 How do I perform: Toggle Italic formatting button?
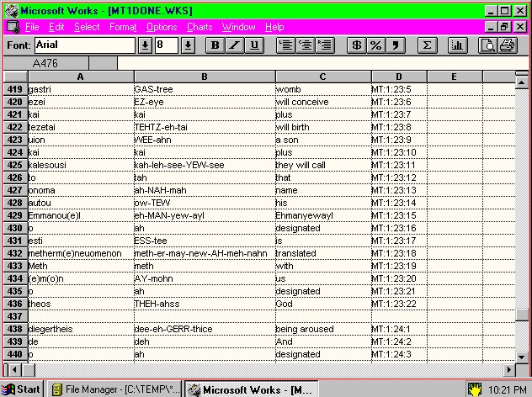[x=235, y=45]
